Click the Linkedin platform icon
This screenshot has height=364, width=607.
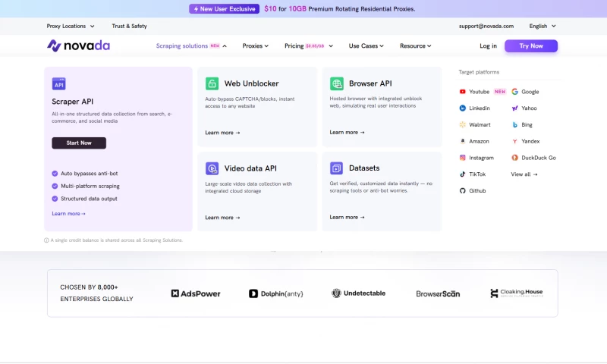(x=462, y=108)
